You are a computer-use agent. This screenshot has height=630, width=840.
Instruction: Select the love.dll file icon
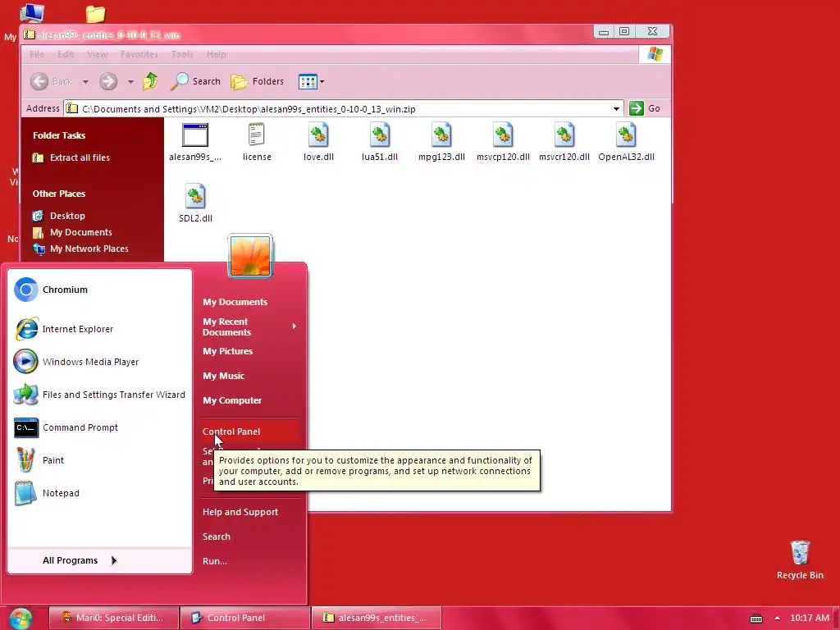tap(318, 135)
